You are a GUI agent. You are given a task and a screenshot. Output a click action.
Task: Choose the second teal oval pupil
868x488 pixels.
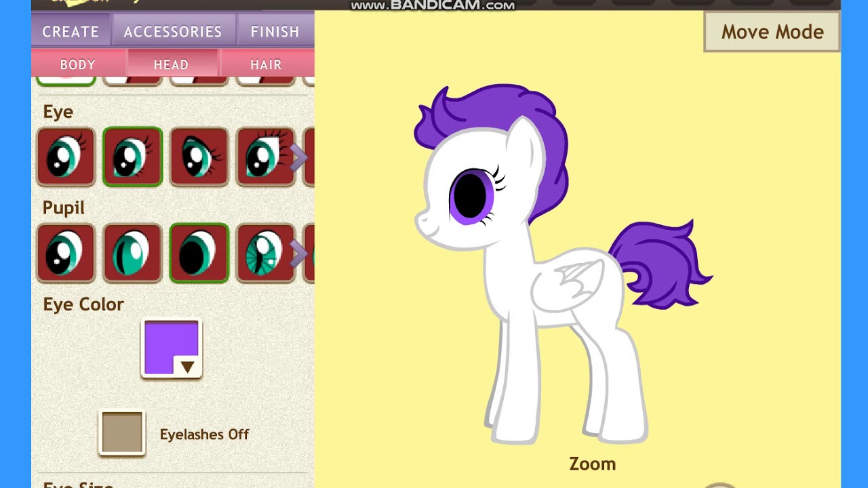coord(132,253)
